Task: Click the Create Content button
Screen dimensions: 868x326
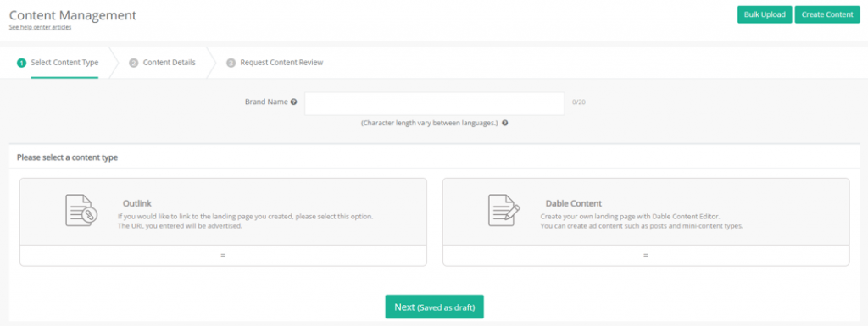Action: tap(827, 15)
